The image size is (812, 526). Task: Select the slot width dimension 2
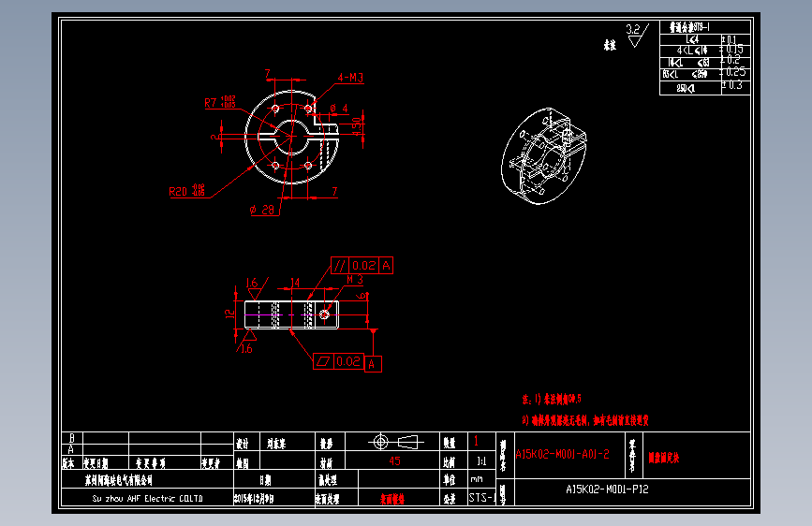coord(214,137)
